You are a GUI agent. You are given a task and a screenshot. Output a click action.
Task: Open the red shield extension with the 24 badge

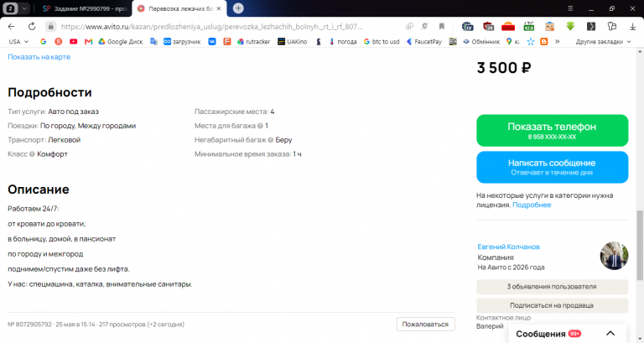tap(488, 26)
